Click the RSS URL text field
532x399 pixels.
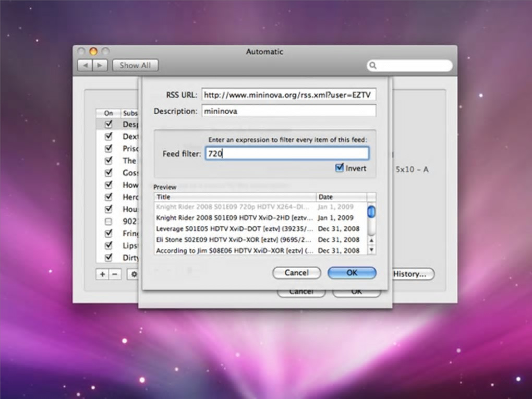pos(289,94)
